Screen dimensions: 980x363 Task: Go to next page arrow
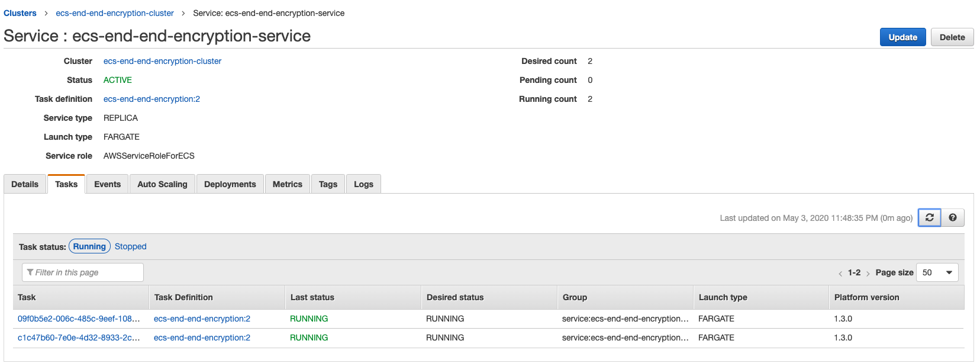point(868,273)
